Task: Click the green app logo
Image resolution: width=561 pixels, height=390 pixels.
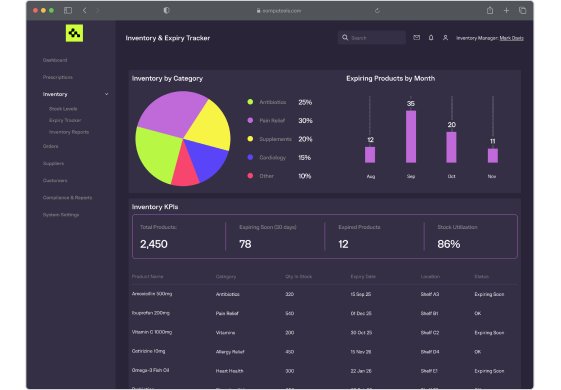Action: (x=74, y=33)
